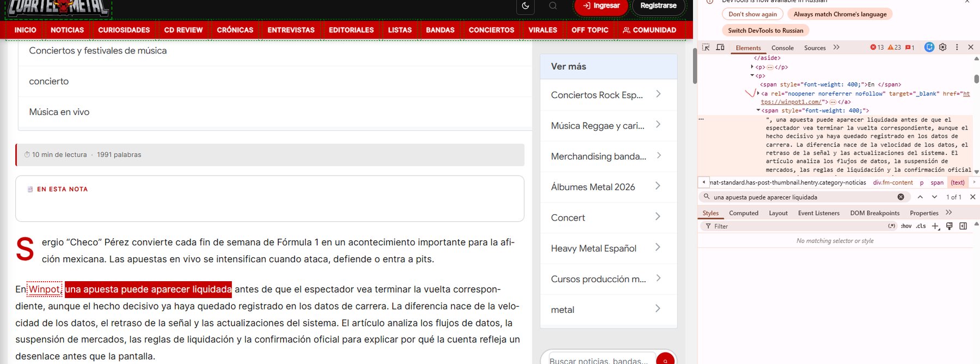Toggle the device toolbar icon
The height and width of the screenshot is (364, 980).
pyautogui.click(x=720, y=47)
